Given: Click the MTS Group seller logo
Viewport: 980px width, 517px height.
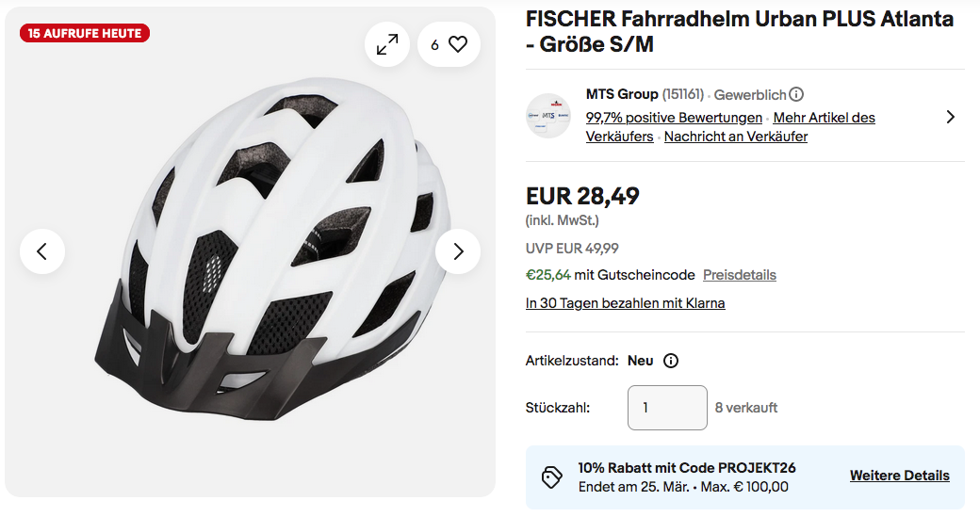Looking at the screenshot, I should (x=548, y=116).
